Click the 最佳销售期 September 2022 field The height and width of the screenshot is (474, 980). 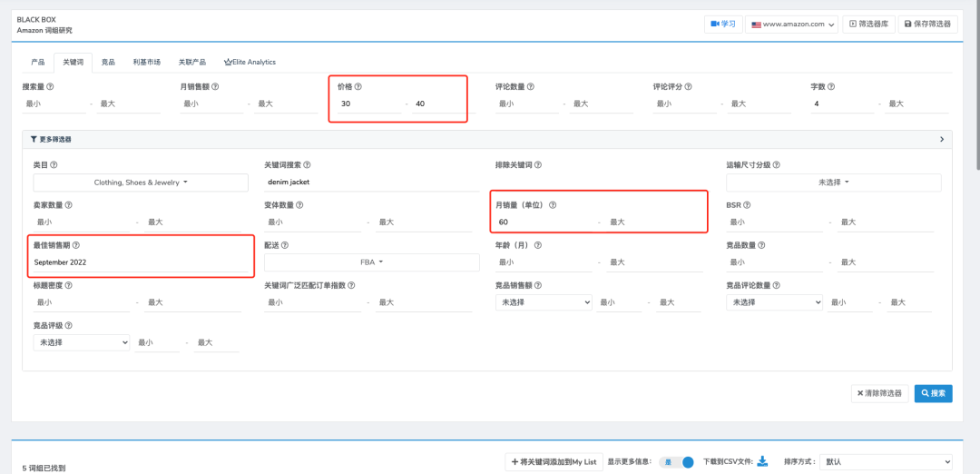136,262
